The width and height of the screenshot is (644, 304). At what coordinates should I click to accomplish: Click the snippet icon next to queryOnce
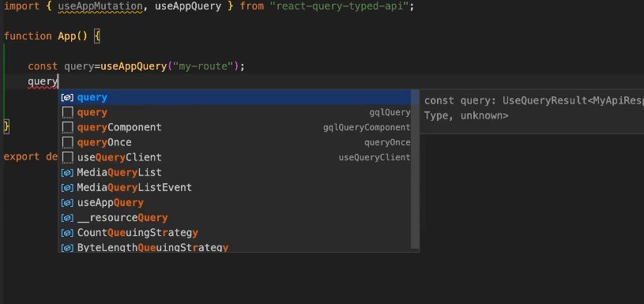(x=67, y=143)
